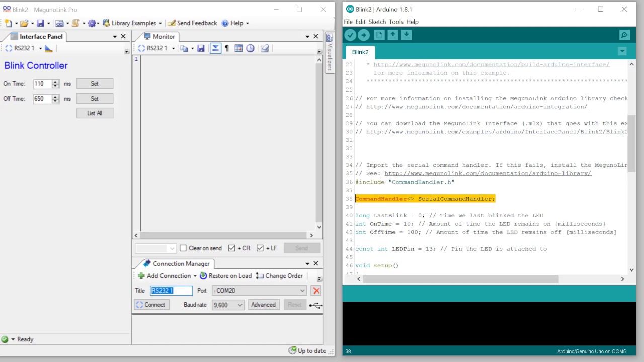Click the Monitor clear eraser icon
The width and height of the screenshot is (644, 362).
(265, 48)
